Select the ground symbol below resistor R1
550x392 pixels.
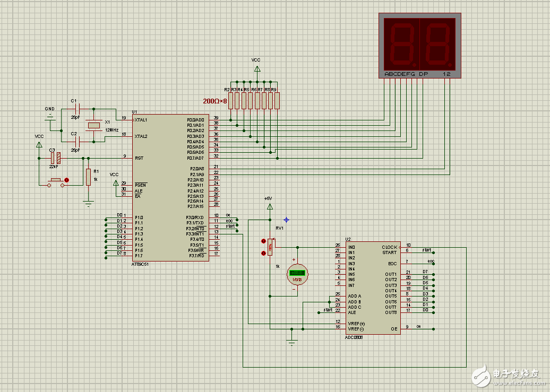(x=88, y=203)
